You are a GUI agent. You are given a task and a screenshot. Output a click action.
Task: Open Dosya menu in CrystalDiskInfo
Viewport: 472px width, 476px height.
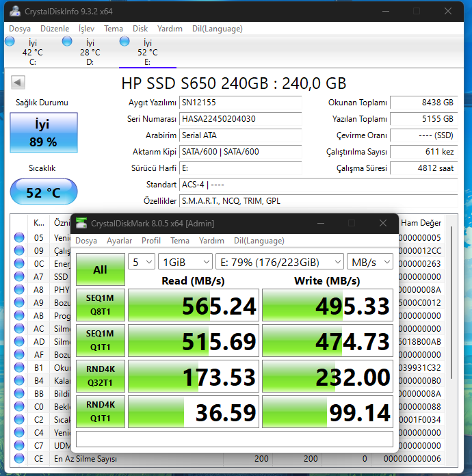[20, 29]
